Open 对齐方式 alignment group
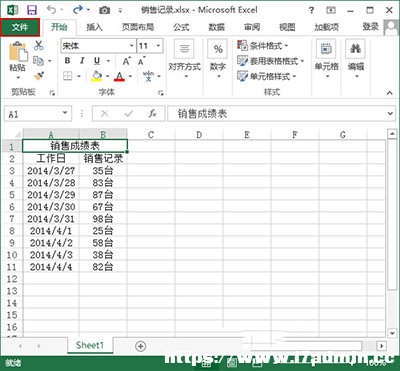 coord(185,60)
